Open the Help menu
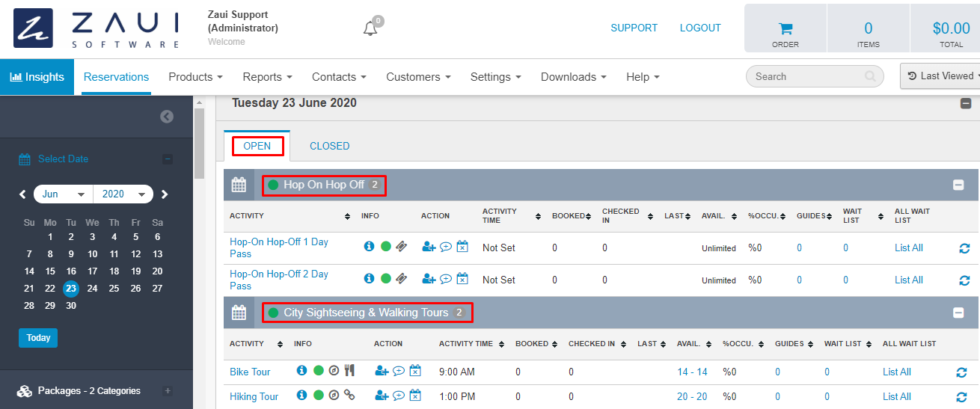 tap(643, 77)
